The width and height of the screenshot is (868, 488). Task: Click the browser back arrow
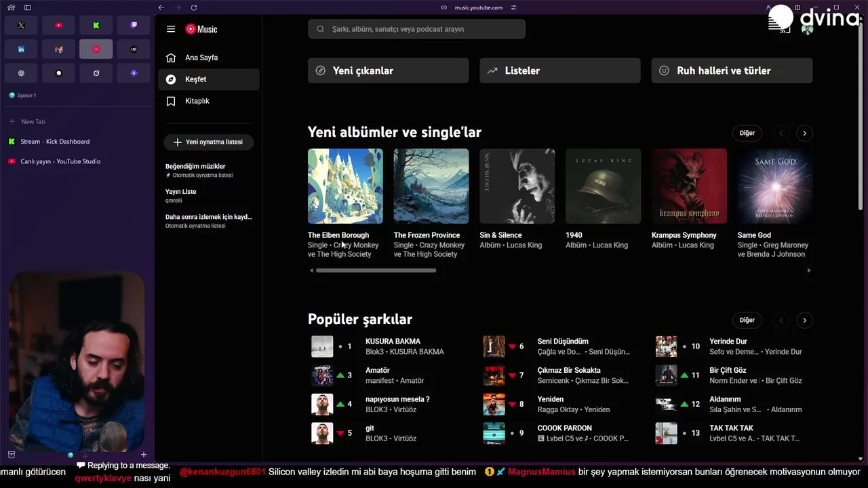click(x=161, y=7)
